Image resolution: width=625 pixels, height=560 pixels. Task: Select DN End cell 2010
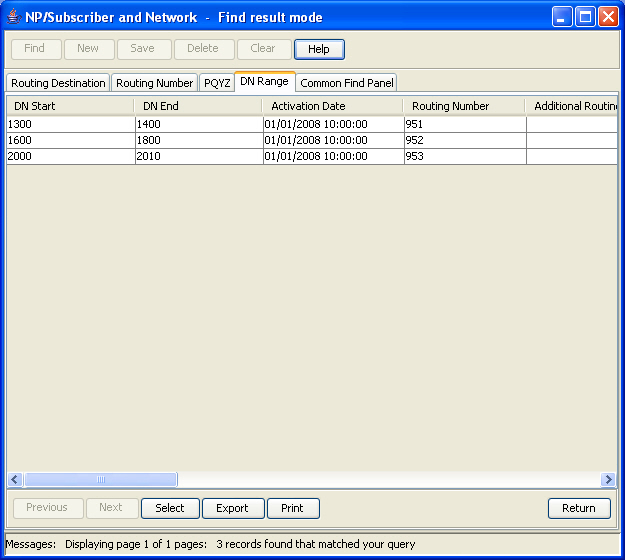199,156
